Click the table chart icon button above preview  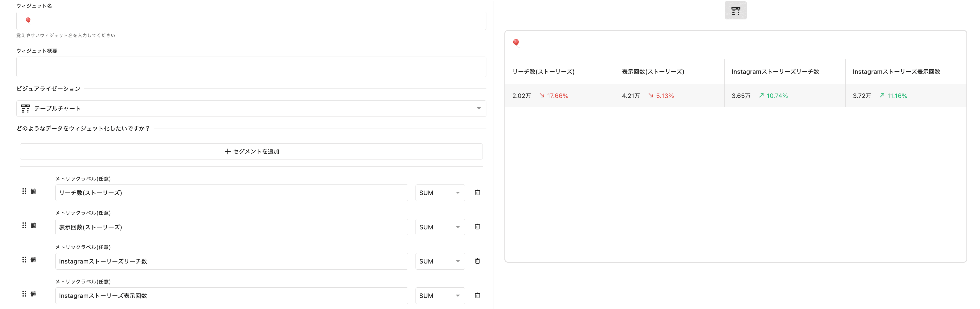pyautogui.click(x=735, y=10)
